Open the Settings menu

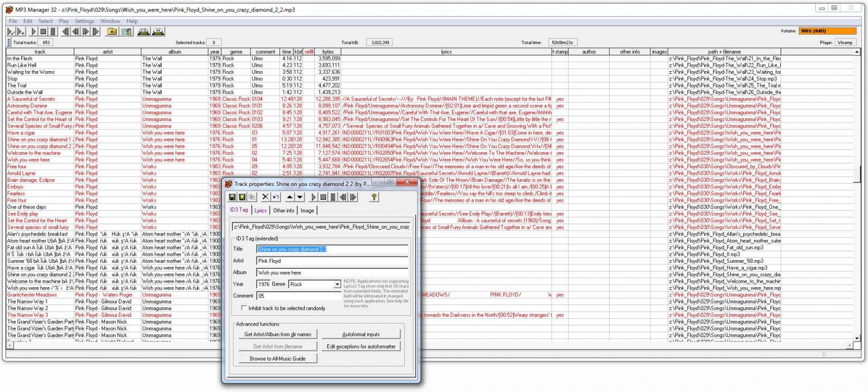pos(85,21)
